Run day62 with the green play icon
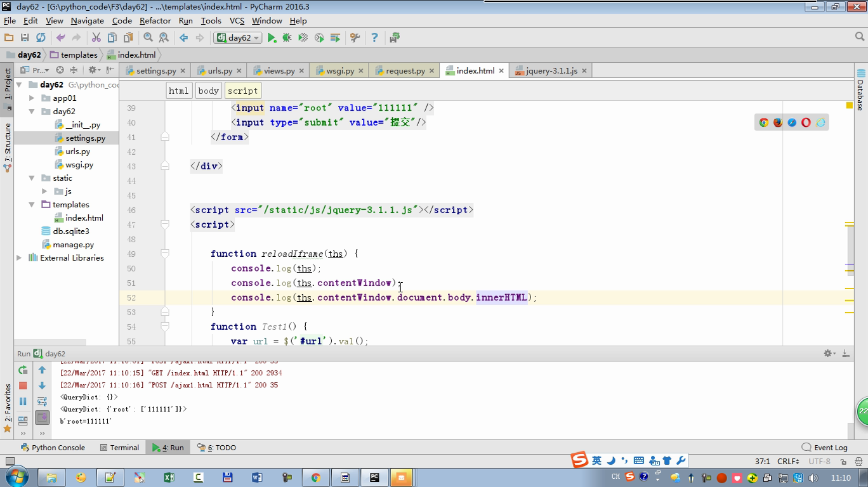Image resolution: width=868 pixels, height=487 pixels. (x=272, y=38)
